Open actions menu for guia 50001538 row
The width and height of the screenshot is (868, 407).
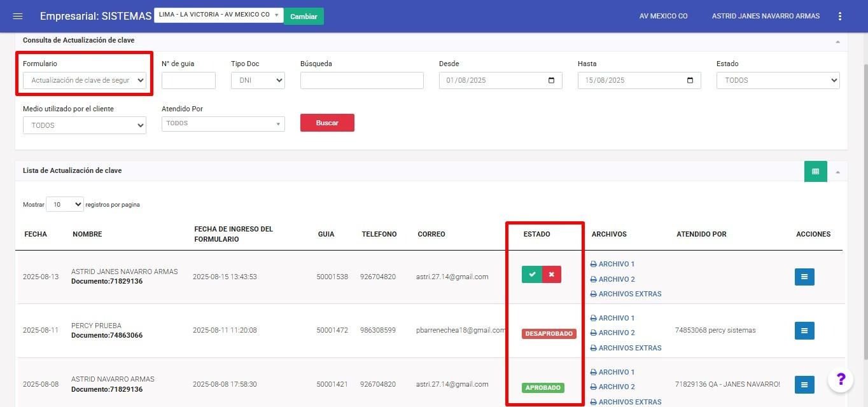click(x=804, y=277)
